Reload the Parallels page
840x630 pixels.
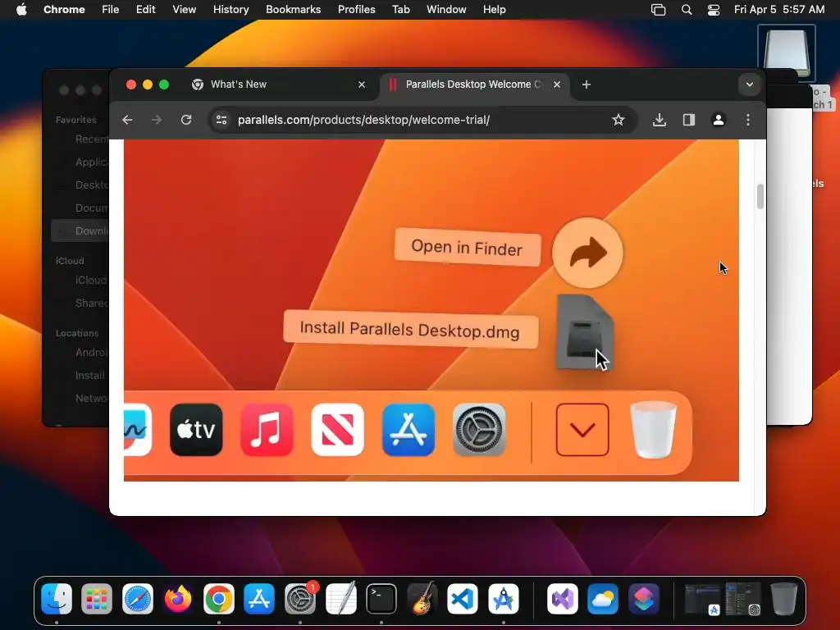(186, 120)
